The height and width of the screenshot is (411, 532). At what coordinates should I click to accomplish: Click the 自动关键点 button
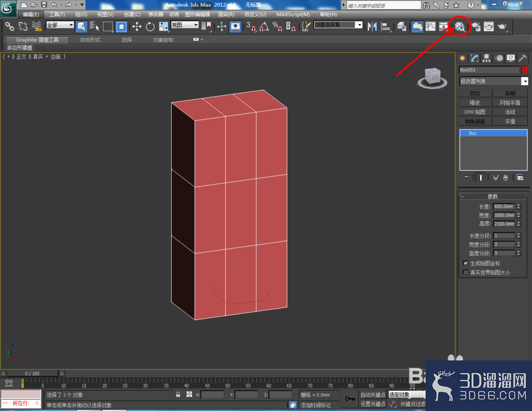click(373, 394)
